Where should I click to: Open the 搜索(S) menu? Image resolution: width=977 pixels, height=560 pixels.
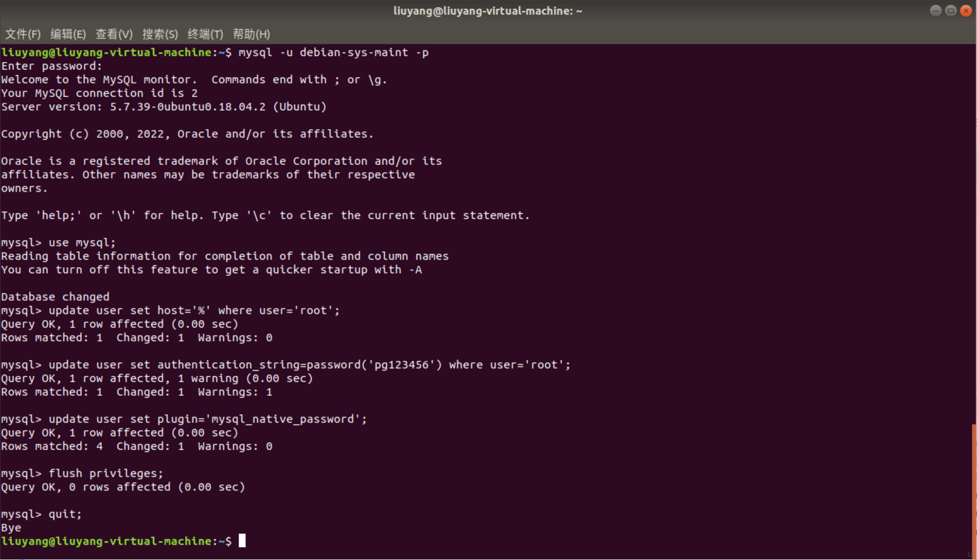(160, 34)
